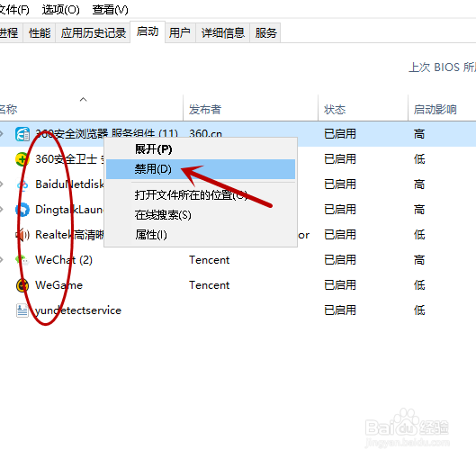
Task: Click the BaiduNetdisk cloud icon
Action: tap(22, 184)
